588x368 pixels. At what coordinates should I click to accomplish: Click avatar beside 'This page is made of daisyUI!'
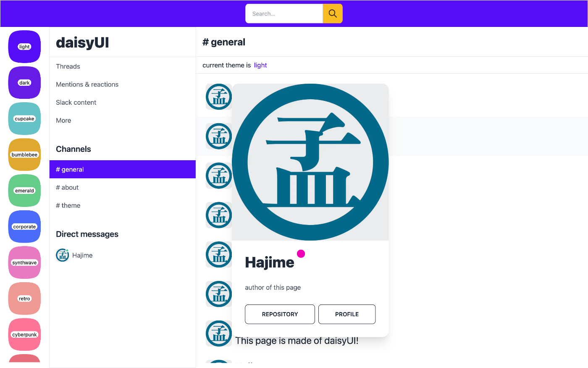tap(219, 334)
